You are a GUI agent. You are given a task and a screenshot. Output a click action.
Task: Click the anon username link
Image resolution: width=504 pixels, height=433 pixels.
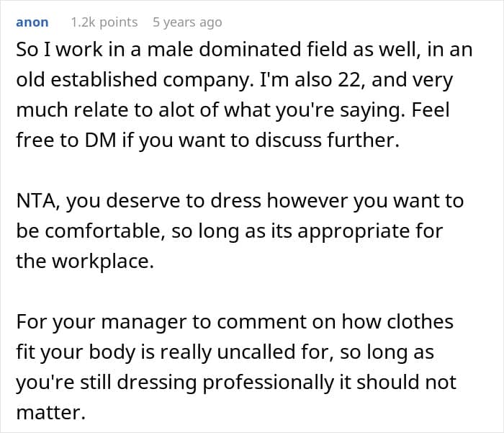(x=32, y=22)
